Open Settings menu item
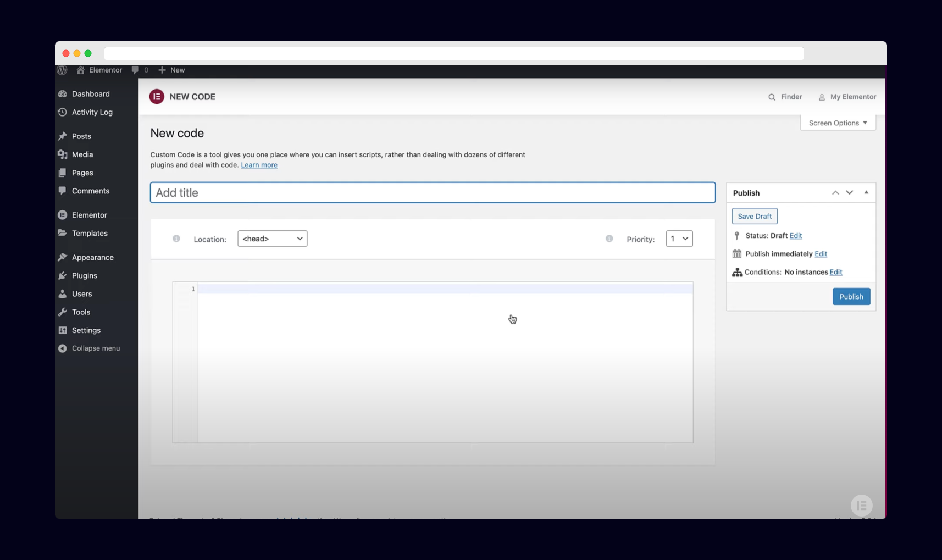Image resolution: width=942 pixels, height=560 pixels. 86,330
